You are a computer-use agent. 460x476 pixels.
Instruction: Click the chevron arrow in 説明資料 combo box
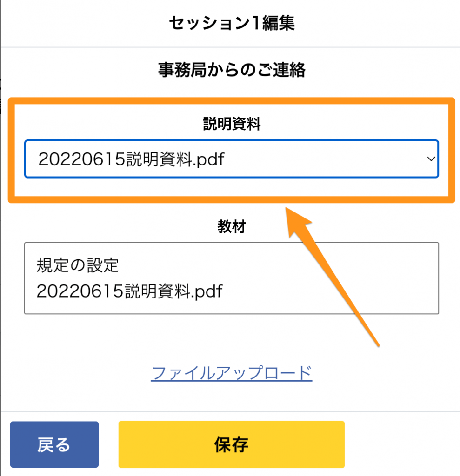[431, 159]
